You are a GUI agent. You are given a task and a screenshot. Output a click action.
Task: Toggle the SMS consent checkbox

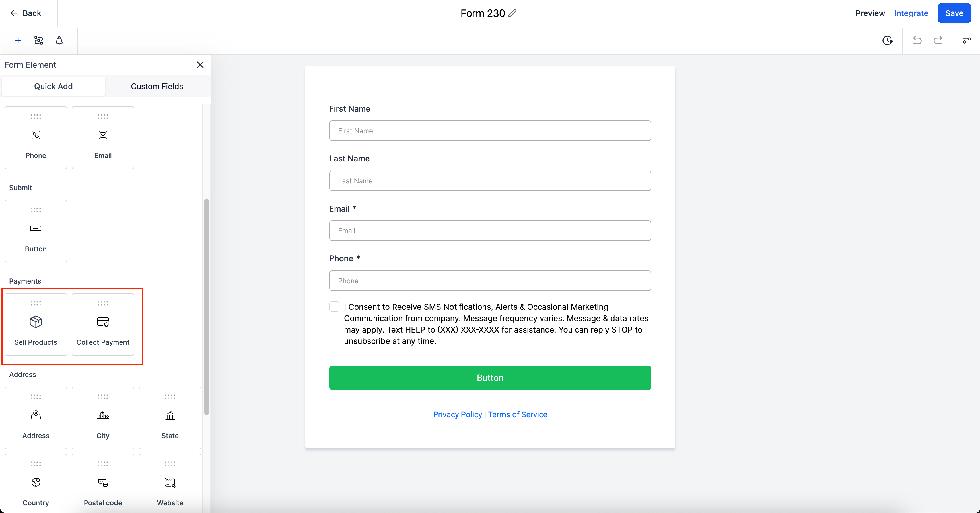click(x=334, y=306)
